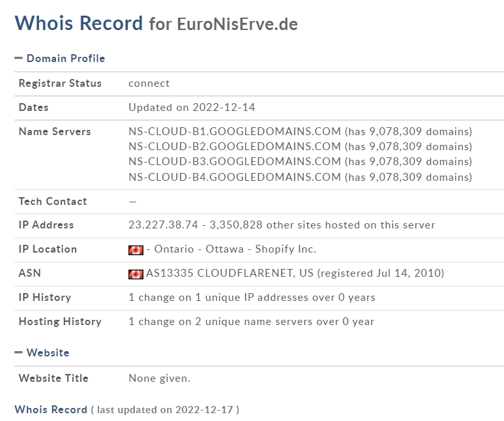Click the Hosting History change summary
The image size is (504, 421).
pyautogui.click(x=252, y=322)
